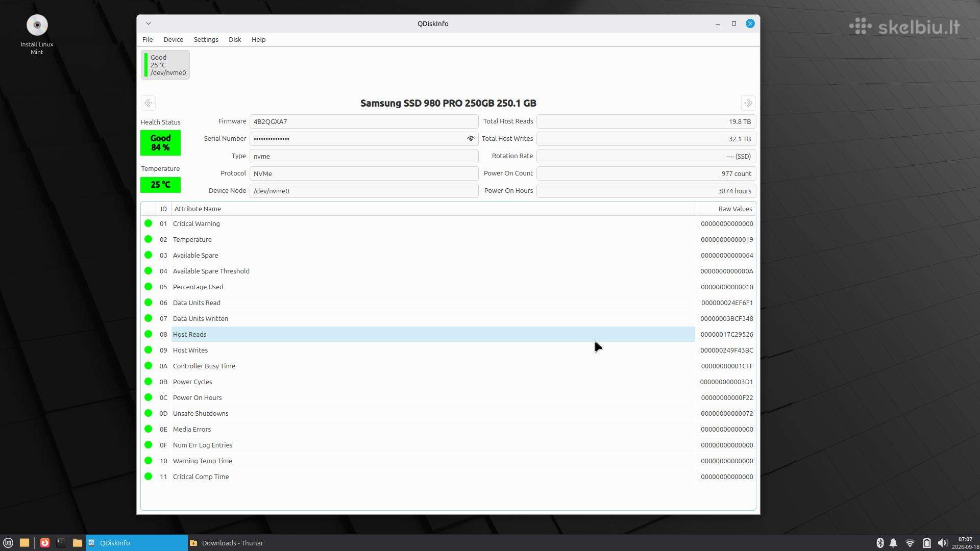The width and height of the screenshot is (980, 551).
Task: Click the Good 84 % health status box
Action: click(x=160, y=143)
